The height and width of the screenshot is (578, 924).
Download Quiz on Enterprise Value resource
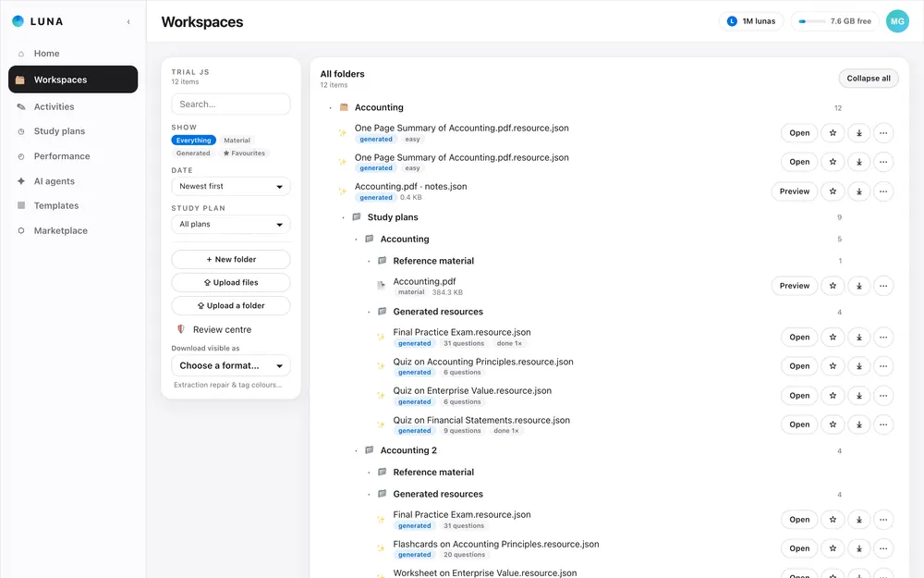858,396
